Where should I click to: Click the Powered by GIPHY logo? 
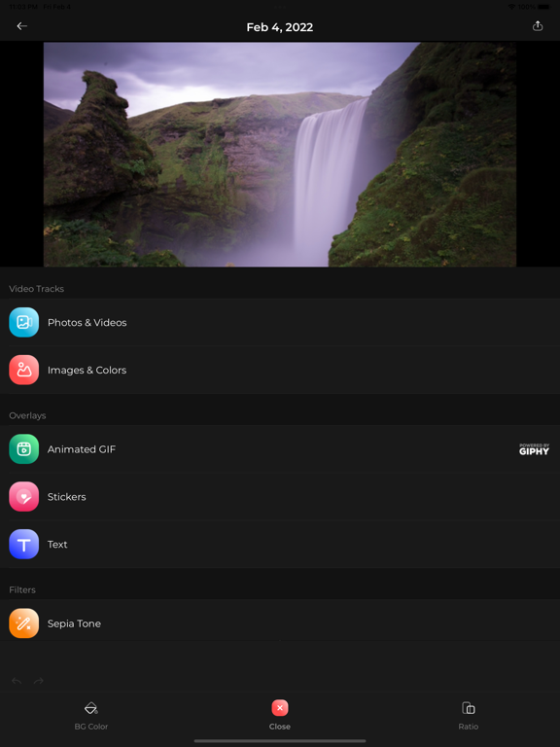click(534, 449)
